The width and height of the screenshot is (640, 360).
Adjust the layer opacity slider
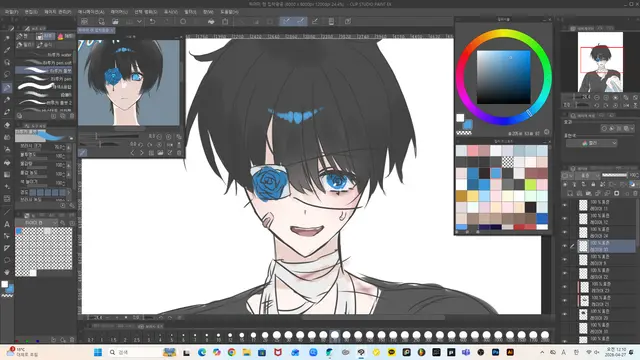pos(614,176)
